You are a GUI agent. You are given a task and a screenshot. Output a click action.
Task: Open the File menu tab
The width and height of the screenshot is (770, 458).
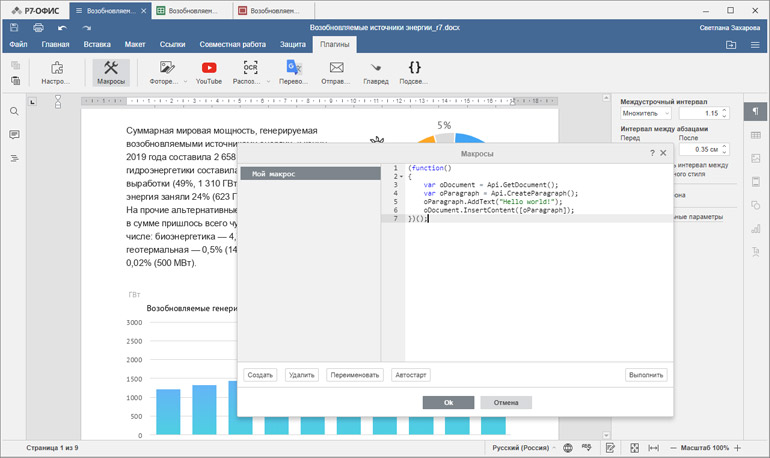pyautogui.click(x=18, y=45)
